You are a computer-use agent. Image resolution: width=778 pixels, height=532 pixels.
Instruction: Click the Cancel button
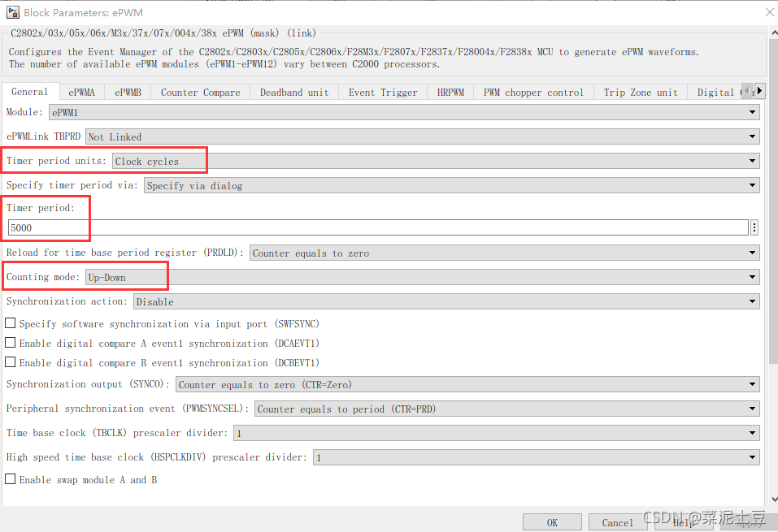618,522
